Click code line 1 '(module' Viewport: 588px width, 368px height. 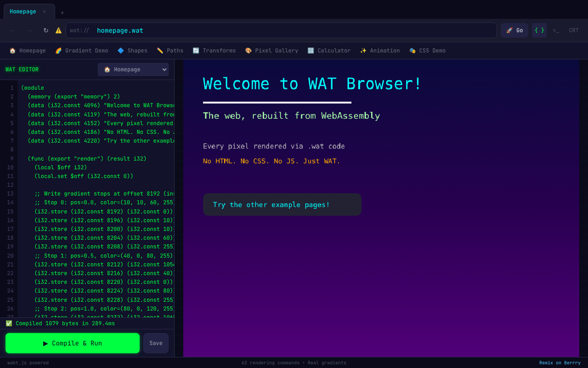pyautogui.click(x=33, y=88)
